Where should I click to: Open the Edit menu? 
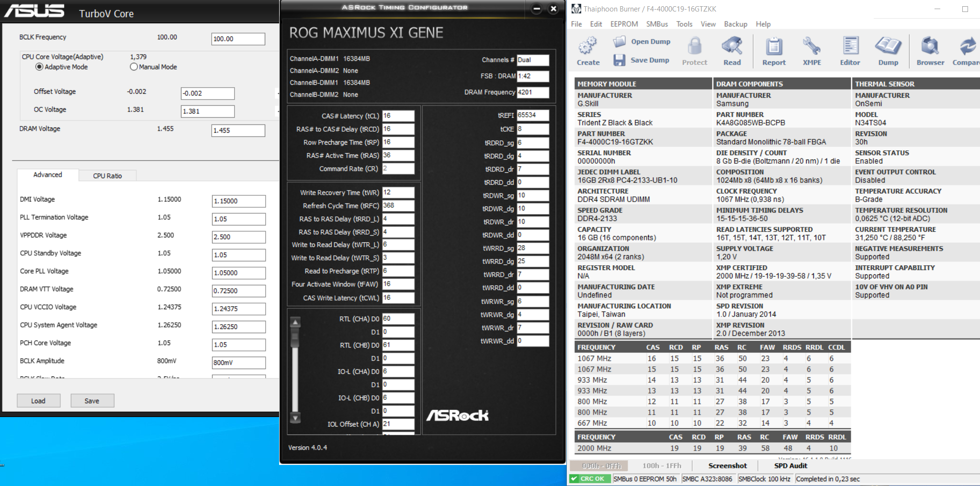coord(596,24)
